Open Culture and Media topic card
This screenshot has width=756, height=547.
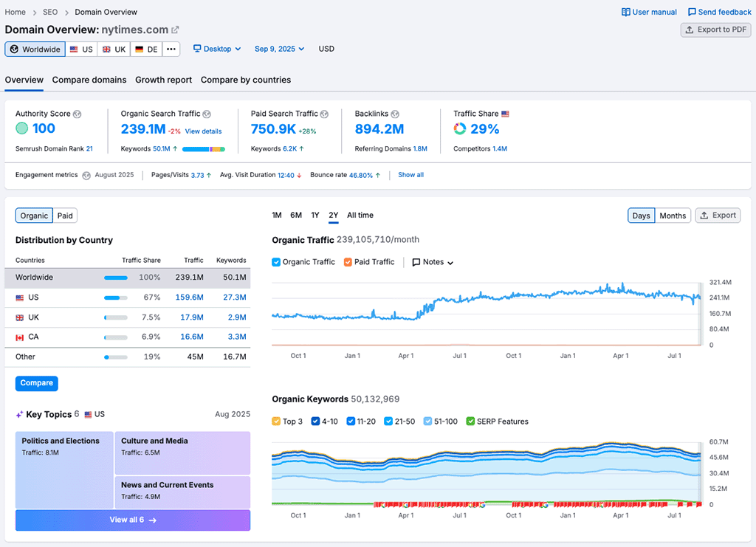point(182,453)
